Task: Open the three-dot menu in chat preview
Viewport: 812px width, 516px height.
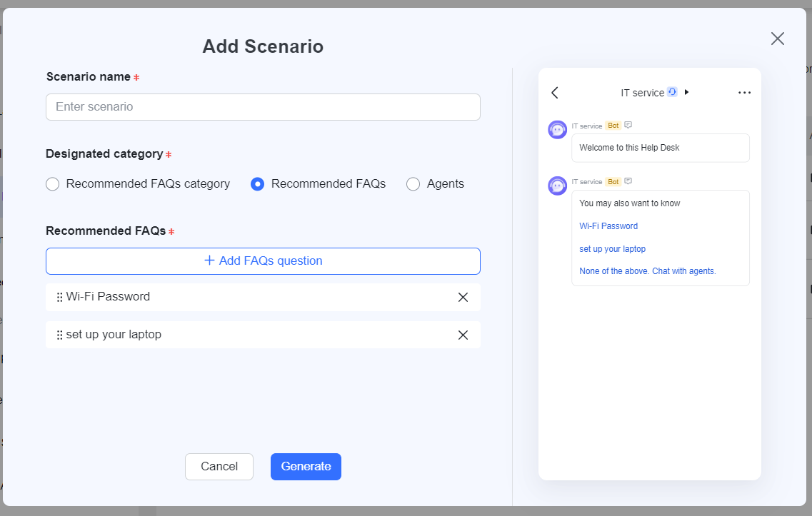Action: [744, 93]
